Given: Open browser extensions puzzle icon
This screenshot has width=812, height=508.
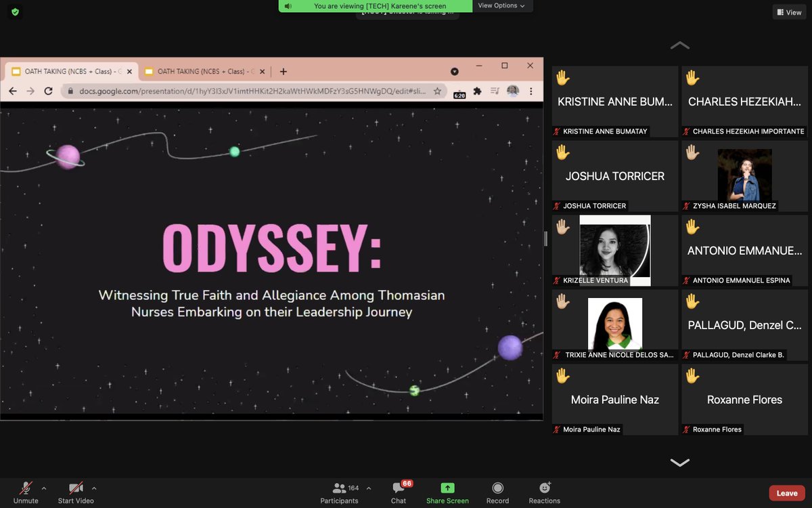Looking at the screenshot, I should tap(477, 91).
